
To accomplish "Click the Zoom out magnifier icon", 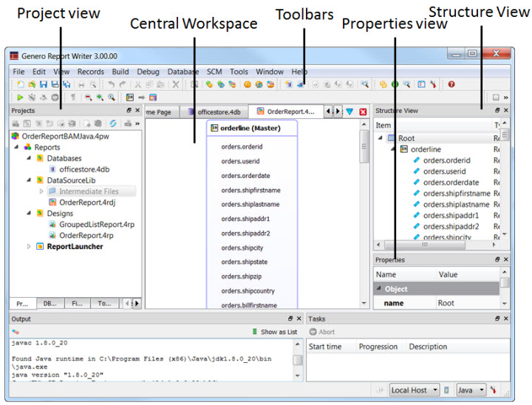I will click(88, 98).
